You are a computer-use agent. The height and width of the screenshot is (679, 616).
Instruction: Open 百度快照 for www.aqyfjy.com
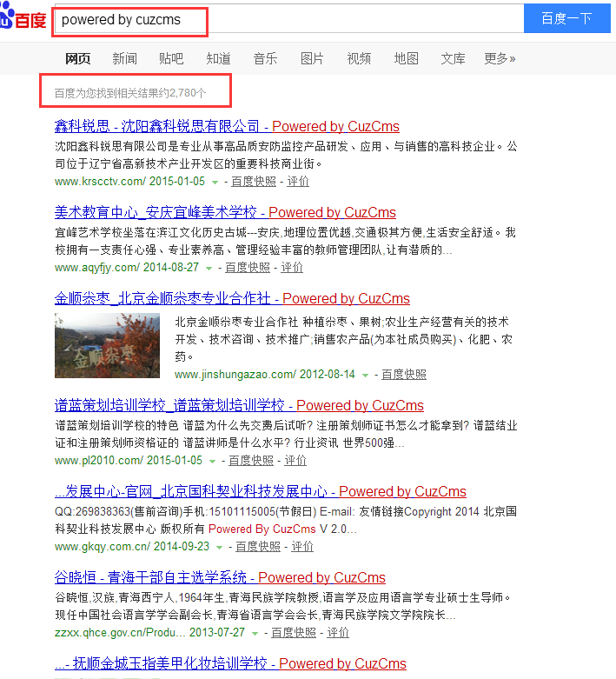click(248, 268)
